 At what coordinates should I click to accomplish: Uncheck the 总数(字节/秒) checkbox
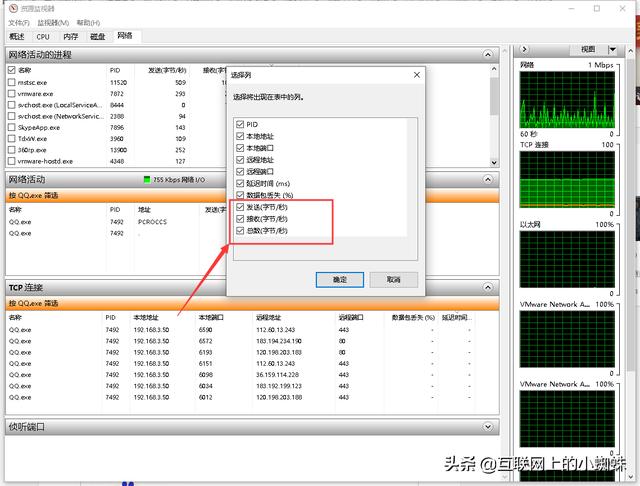click(x=240, y=231)
